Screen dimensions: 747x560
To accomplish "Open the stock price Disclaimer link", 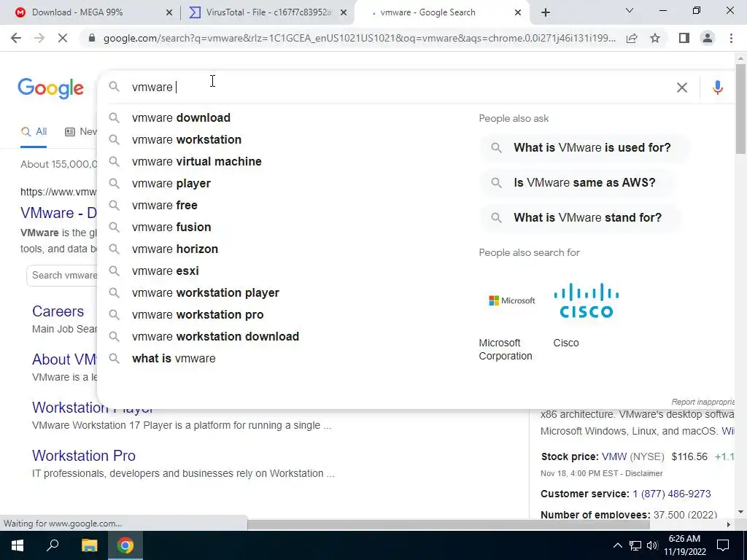I will 643,473.
